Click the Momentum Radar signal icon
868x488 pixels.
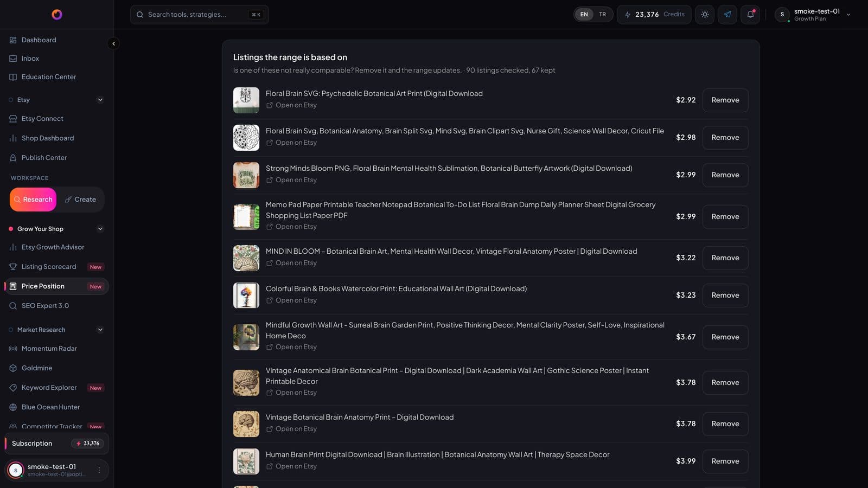[13, 349]
